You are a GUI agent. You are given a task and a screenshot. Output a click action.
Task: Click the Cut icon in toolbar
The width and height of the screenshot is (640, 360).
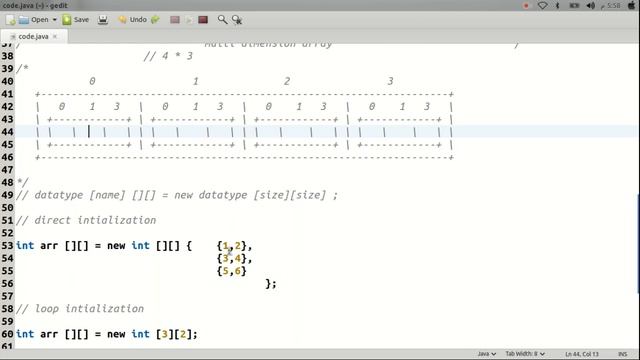(x=175, y=20)
